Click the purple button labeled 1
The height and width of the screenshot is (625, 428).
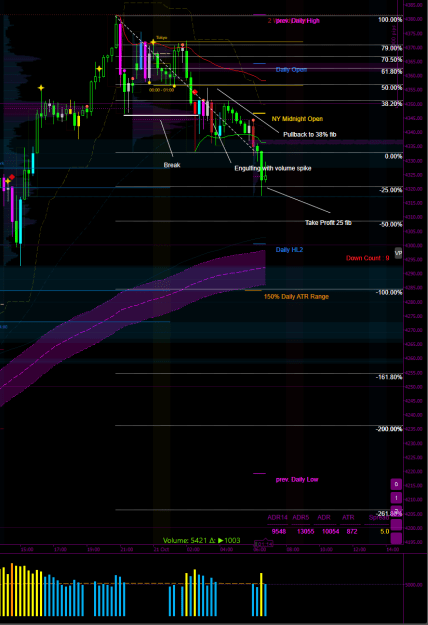[396, 498]
